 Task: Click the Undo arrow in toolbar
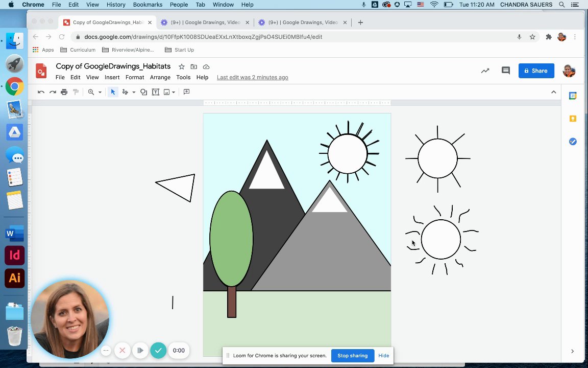point(41,92)
